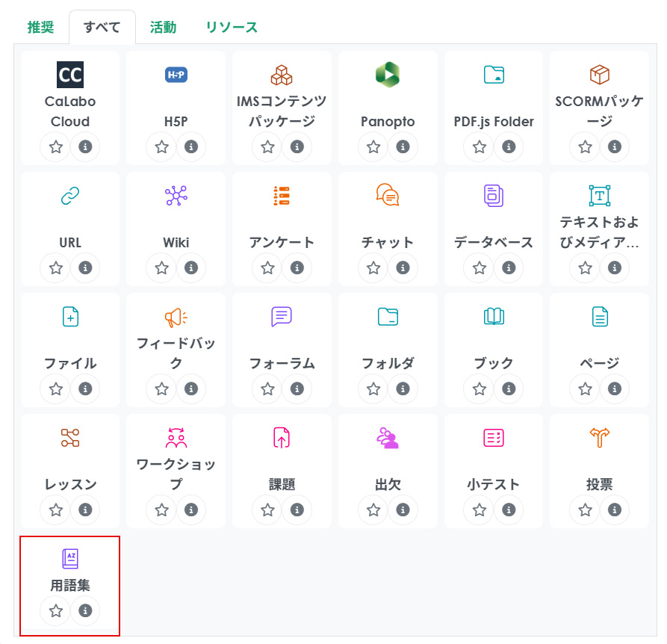Image resolution: width=667 pixels, height=644 pixels.
Task: Pick the チャット chat bubble icon
Action: coord(388,196)
